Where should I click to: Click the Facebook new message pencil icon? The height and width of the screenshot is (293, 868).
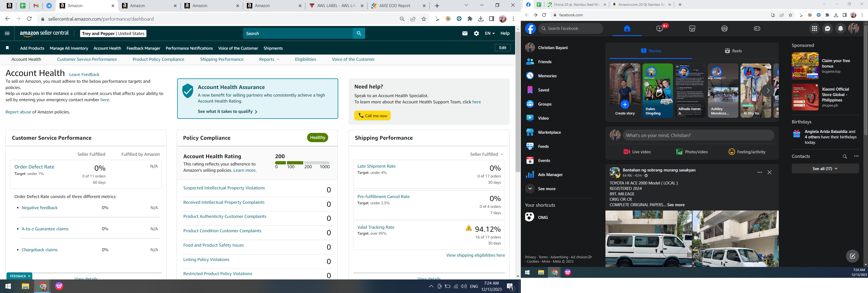pyautogui.click(x=853, y=256)
